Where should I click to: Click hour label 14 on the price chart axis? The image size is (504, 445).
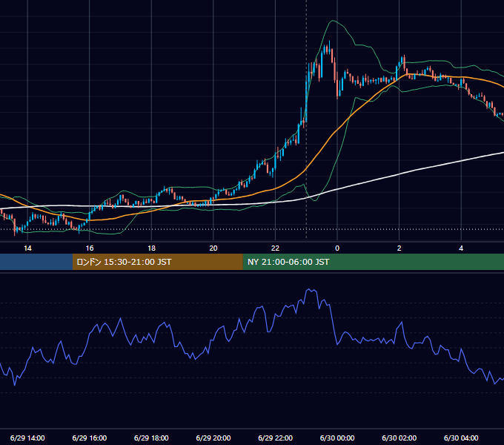pyautogui.click(x=27, y=248)
